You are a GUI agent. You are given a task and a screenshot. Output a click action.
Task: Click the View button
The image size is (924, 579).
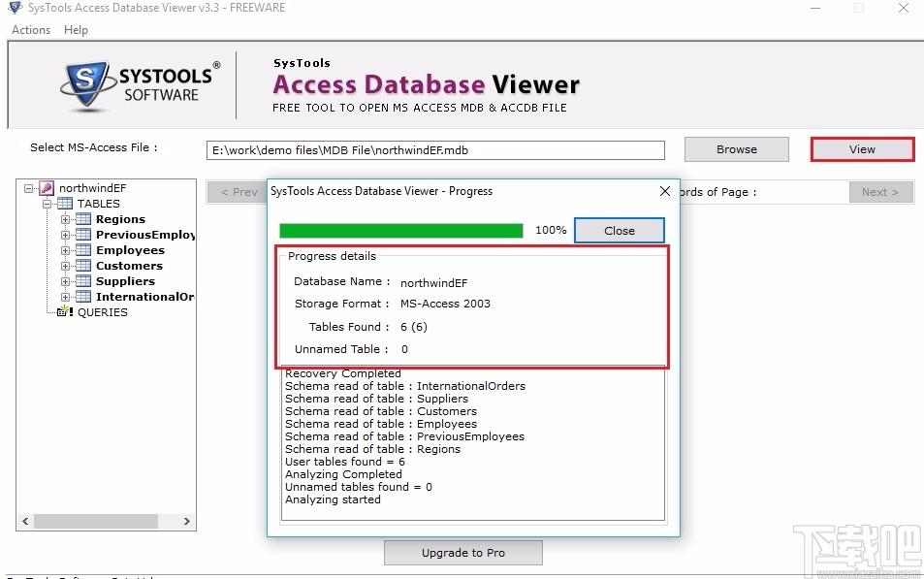(x=862, y=149)
